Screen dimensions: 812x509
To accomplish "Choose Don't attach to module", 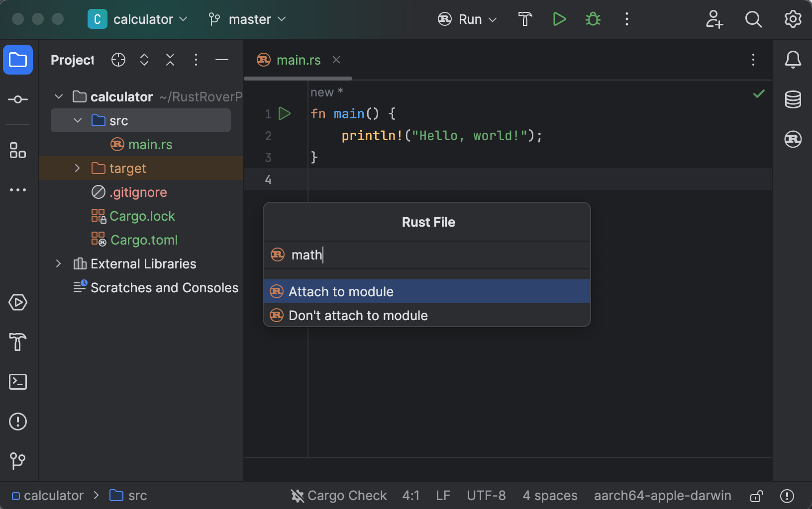I will coord(427,315).
